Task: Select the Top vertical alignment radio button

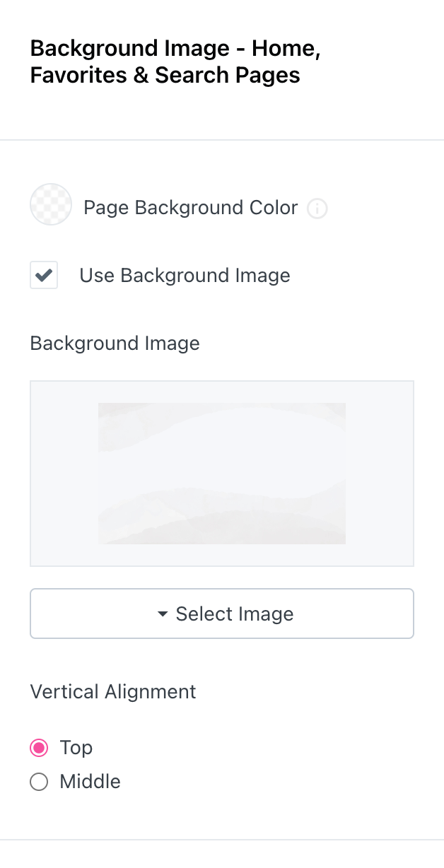Action: point(39,748)
